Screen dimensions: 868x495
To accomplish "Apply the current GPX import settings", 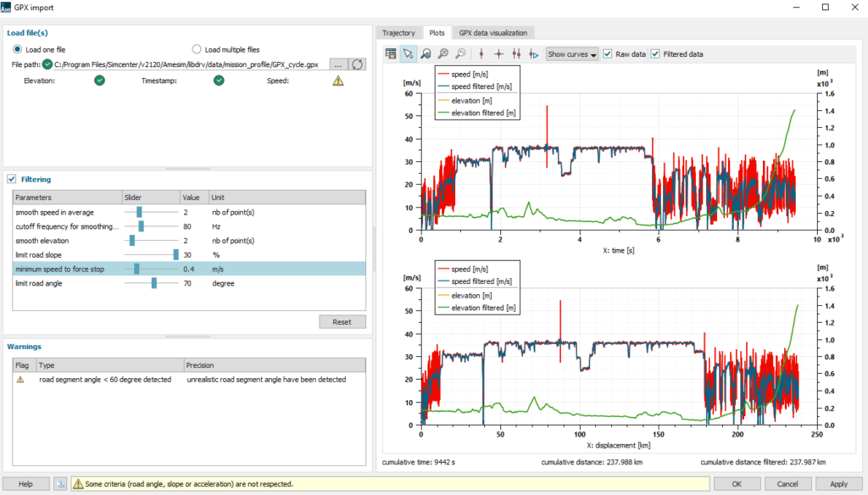I will 837,483.
